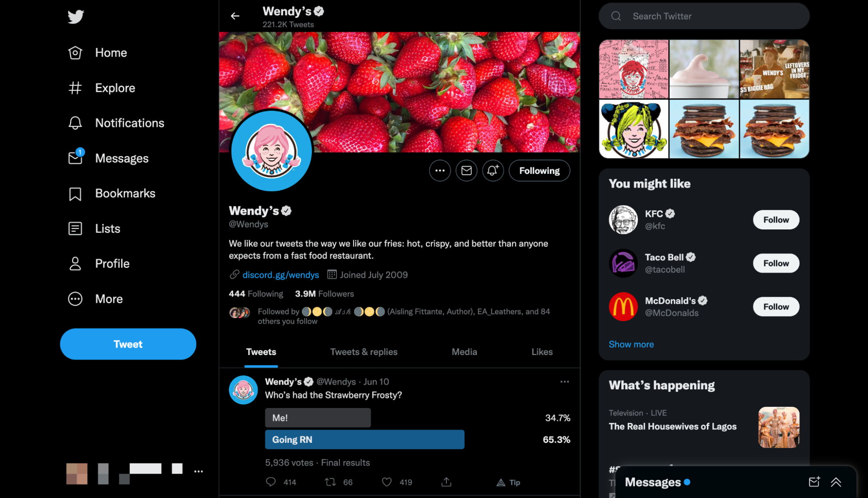Click the Follow button for KFC
The width and height of the screenshot is (868, 498).
776,219
